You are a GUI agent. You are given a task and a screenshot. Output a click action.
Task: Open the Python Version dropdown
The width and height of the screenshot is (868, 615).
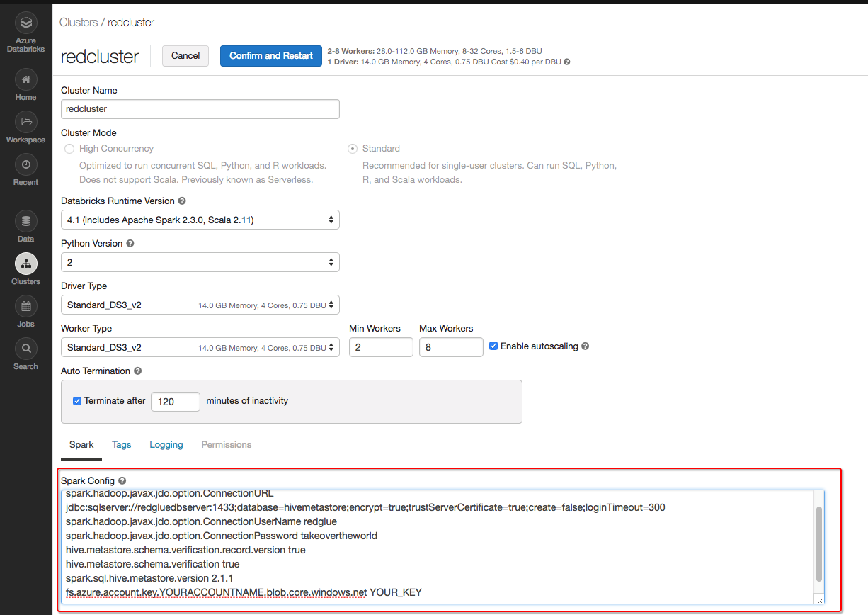[x=200, y=262]
